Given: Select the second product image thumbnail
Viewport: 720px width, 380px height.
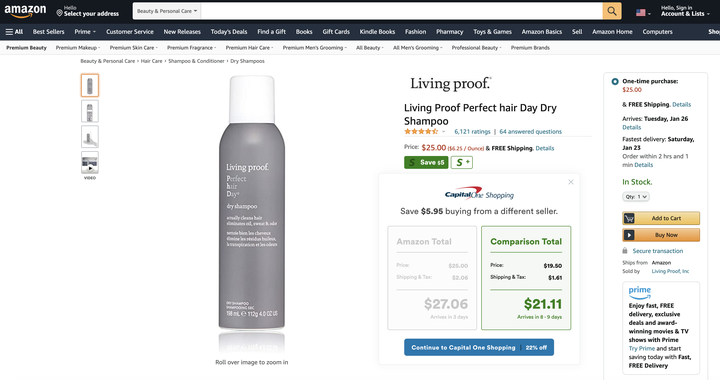Looking at the screenshot, I should pyautogui.click(x=90, y=112).
